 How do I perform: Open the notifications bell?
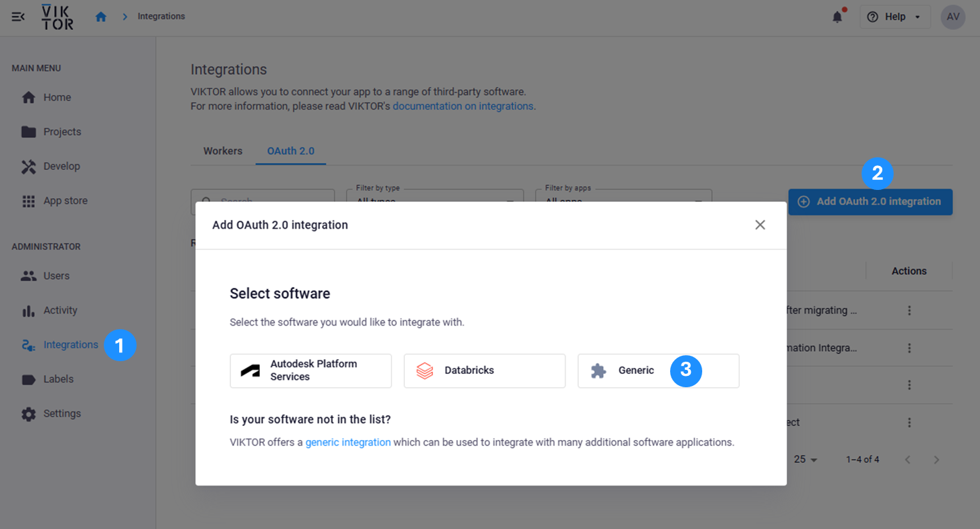tap(837, 17)
